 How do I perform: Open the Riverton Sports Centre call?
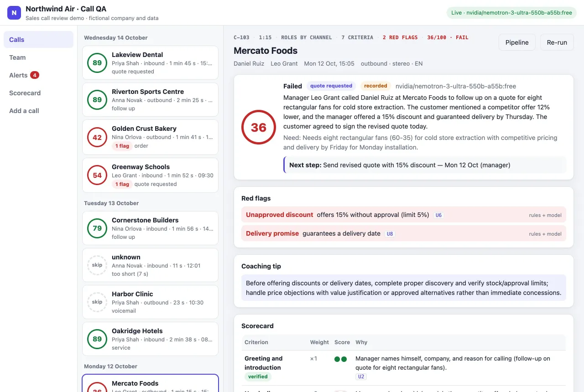(150, 100)
